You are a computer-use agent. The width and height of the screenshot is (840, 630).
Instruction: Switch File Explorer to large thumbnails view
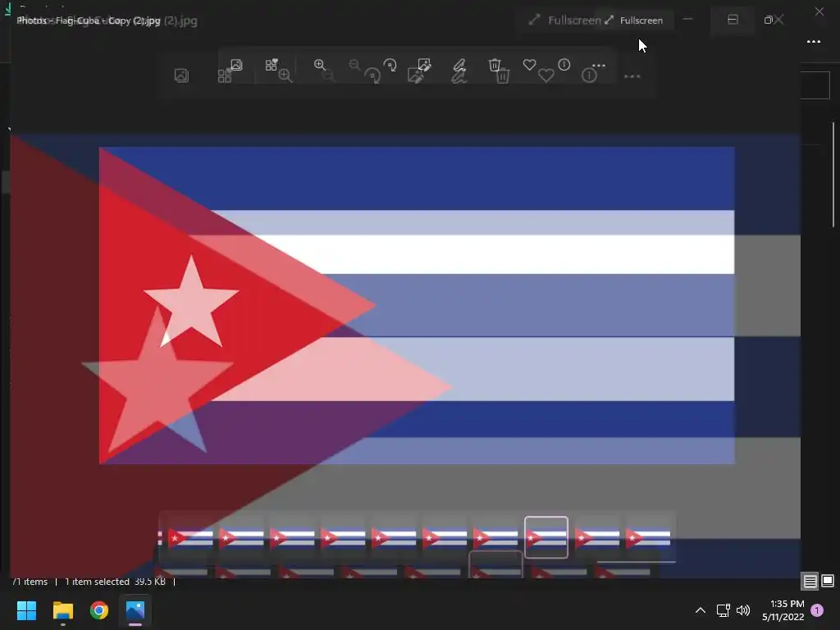pos(828,581)
